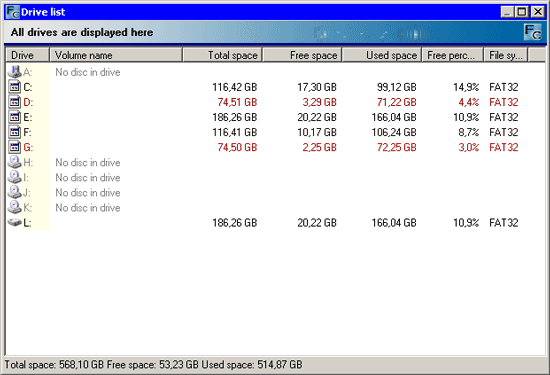
Task: Select the I: optical drive icon
Action: point(14,178)
